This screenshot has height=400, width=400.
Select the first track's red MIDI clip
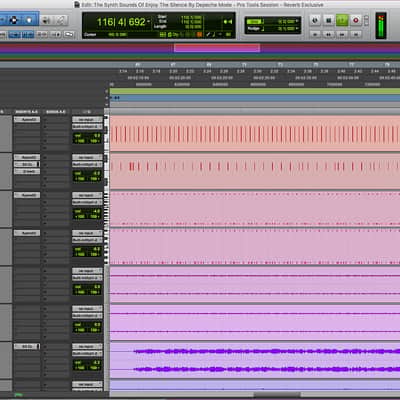tap(255, 134)
